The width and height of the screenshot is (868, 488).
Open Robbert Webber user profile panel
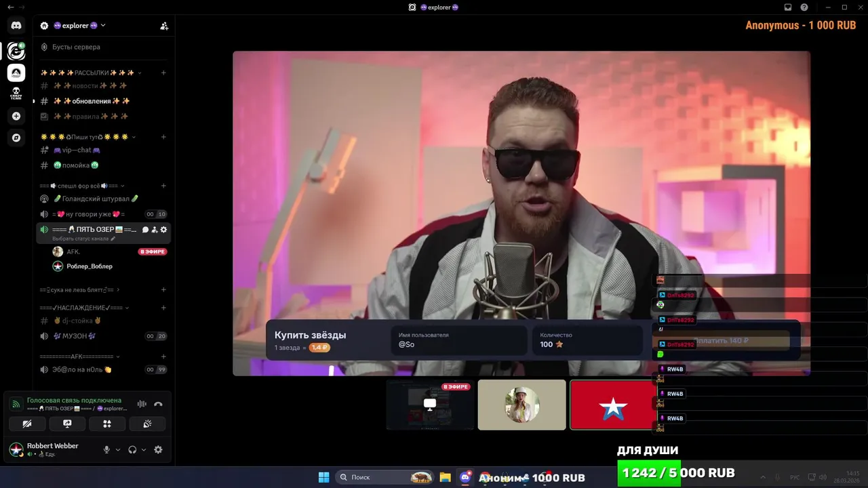tap(53, 449)
